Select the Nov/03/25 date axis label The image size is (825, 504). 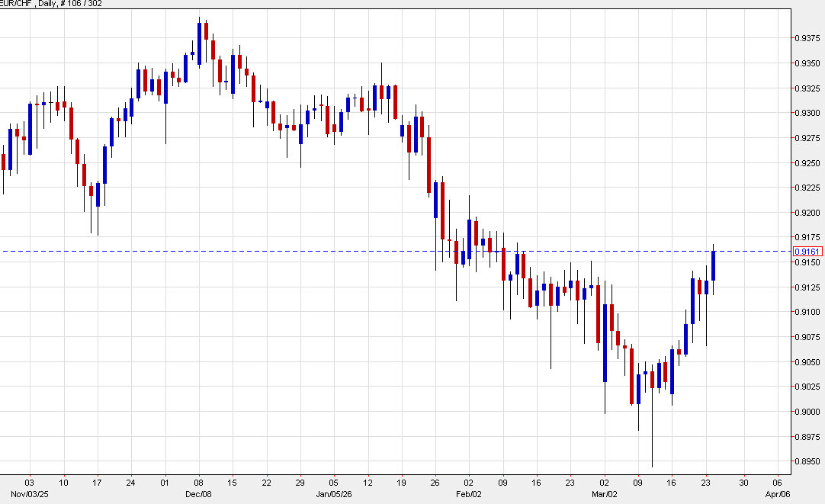29,493
